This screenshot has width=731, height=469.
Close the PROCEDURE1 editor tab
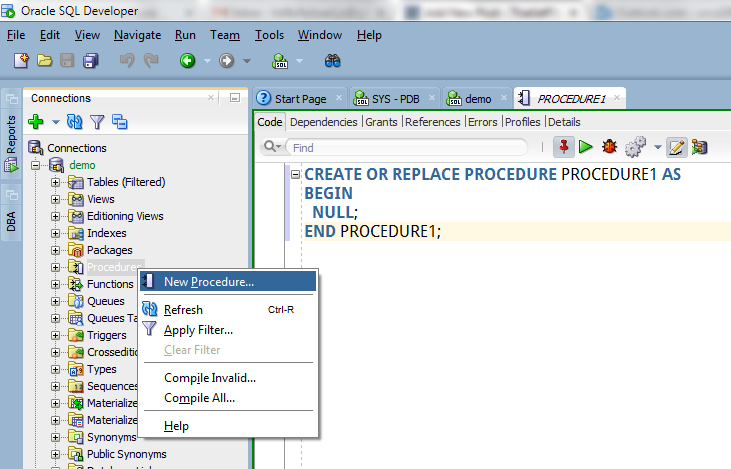click(616, 98)
